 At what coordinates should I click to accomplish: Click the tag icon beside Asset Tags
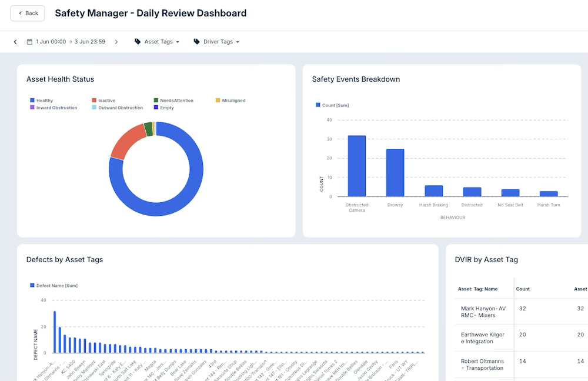[x=137, y=42]
